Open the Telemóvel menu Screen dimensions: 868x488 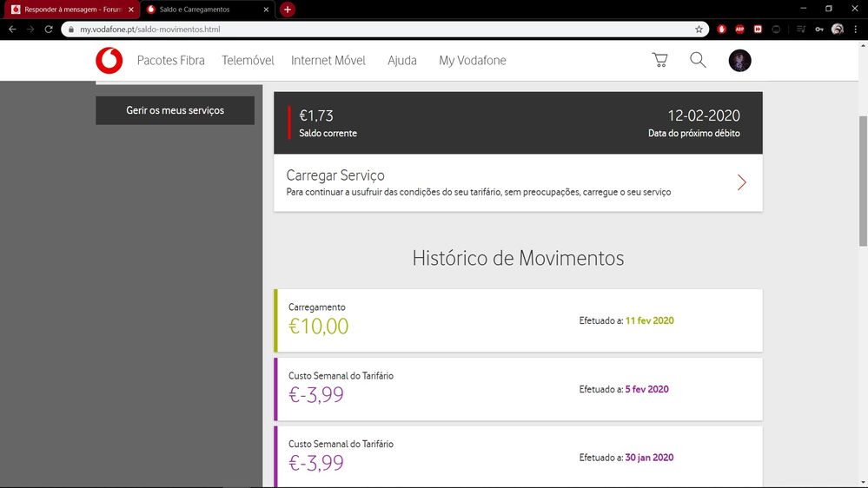click(x=248, y=61)
